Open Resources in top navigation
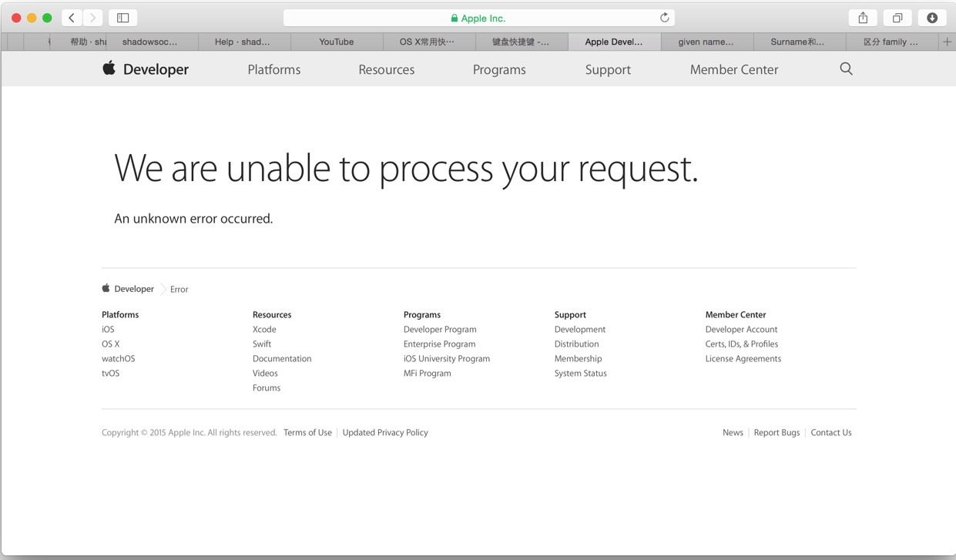 tap(387, 69)
